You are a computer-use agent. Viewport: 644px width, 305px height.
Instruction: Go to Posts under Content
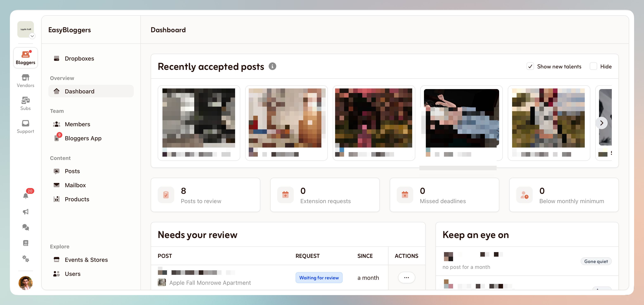(x=91, y=171)
